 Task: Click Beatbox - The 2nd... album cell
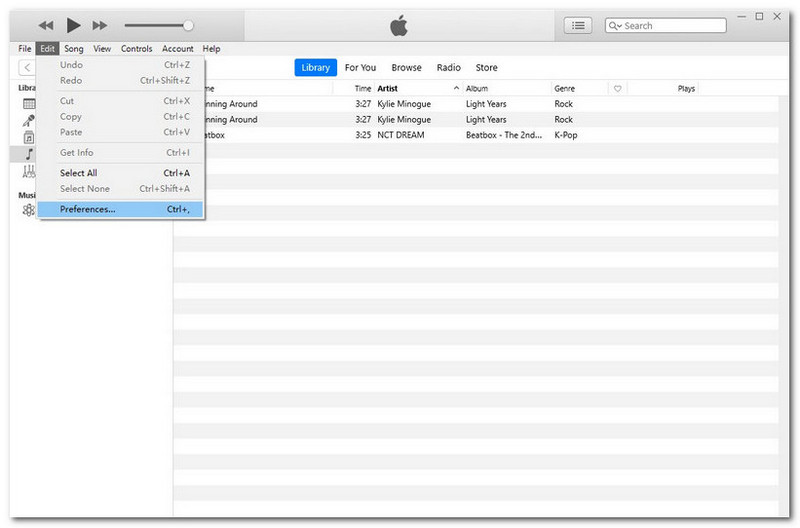(504, 135)
